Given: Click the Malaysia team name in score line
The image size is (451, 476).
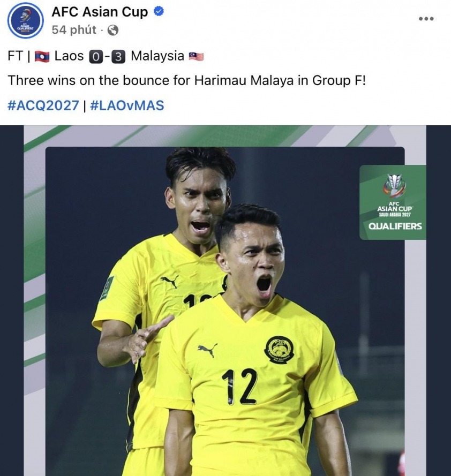Looking at the screenshot, I should (x=157, y=56).
